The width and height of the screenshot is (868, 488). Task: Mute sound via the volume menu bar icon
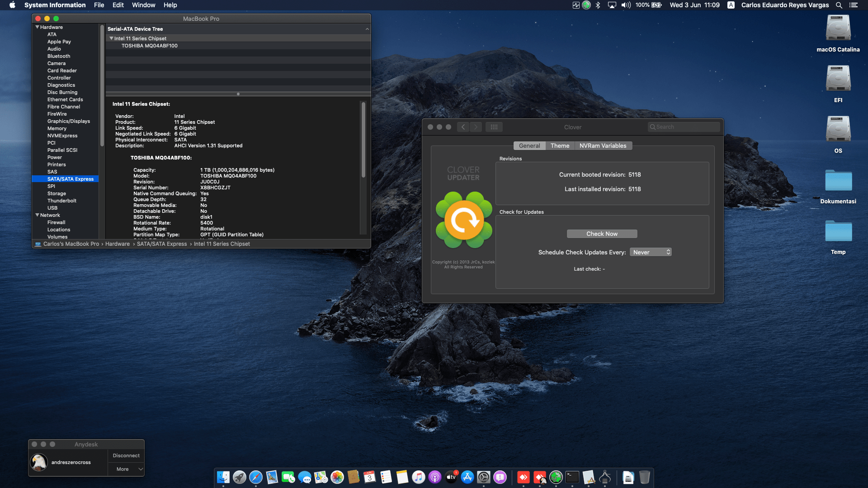pos(626,5)
